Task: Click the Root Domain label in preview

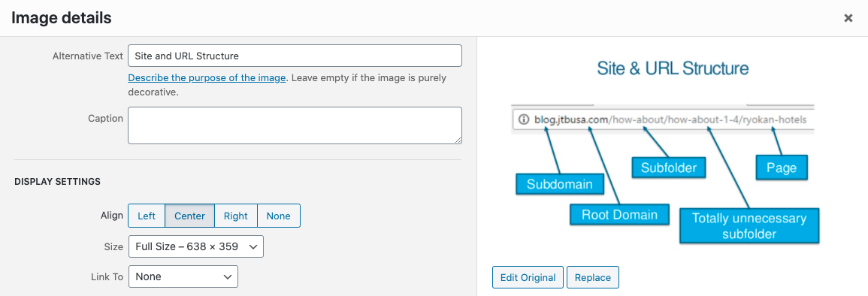Action: coord(619,215)
